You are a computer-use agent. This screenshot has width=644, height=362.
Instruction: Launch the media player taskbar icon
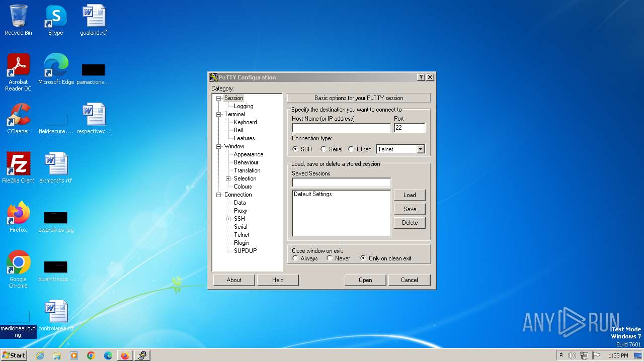(x=74, y=355)
